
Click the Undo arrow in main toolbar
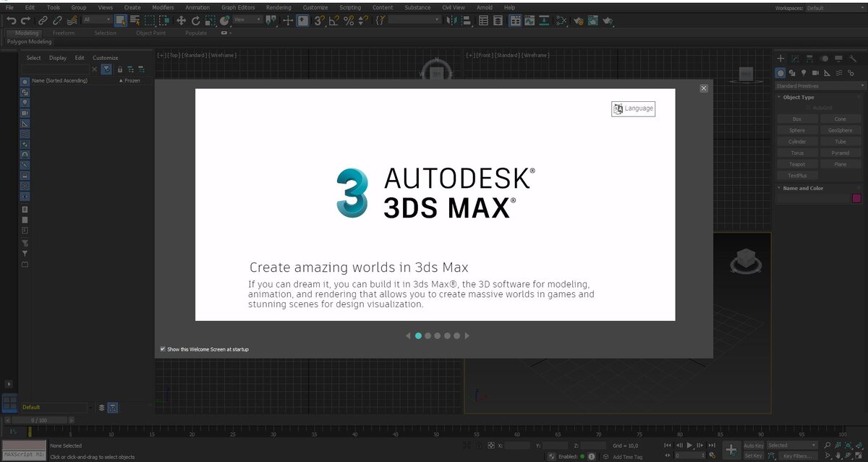pyautogui.click(x=11, y=21)
